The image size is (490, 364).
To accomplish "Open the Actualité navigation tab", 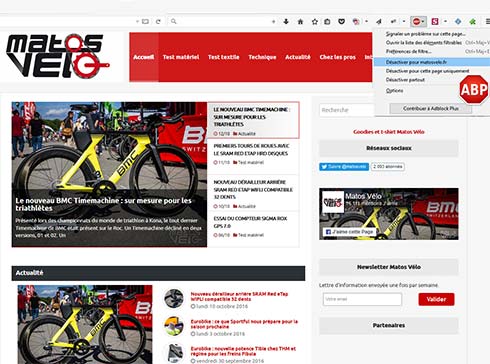I will [x=298, y=57].
